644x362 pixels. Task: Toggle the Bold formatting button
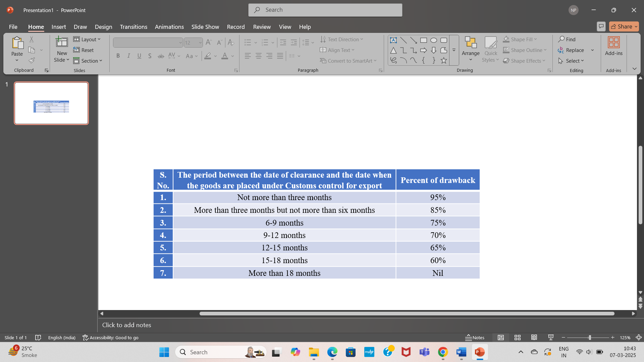point(118,56)
